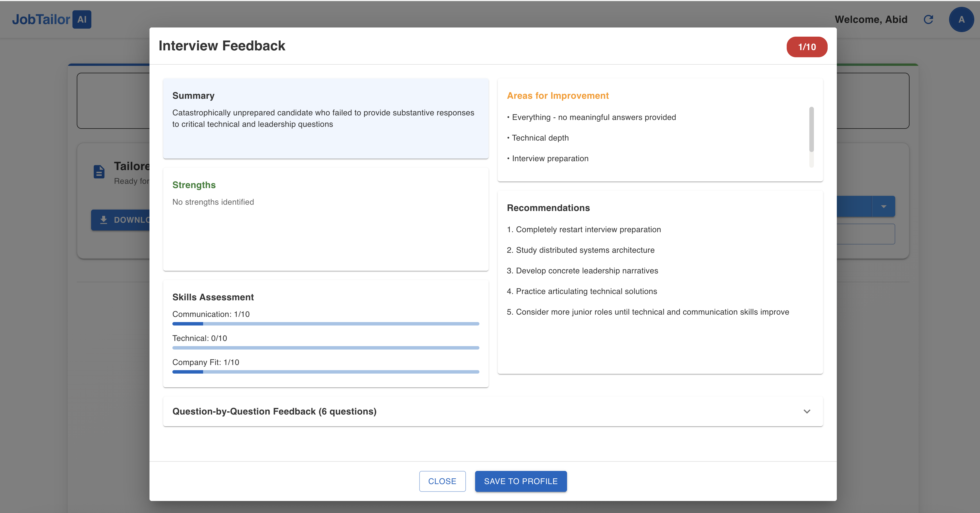Click the red 1/10 score badge
Screen dimensions: 980x513
[x=806, y=47]
